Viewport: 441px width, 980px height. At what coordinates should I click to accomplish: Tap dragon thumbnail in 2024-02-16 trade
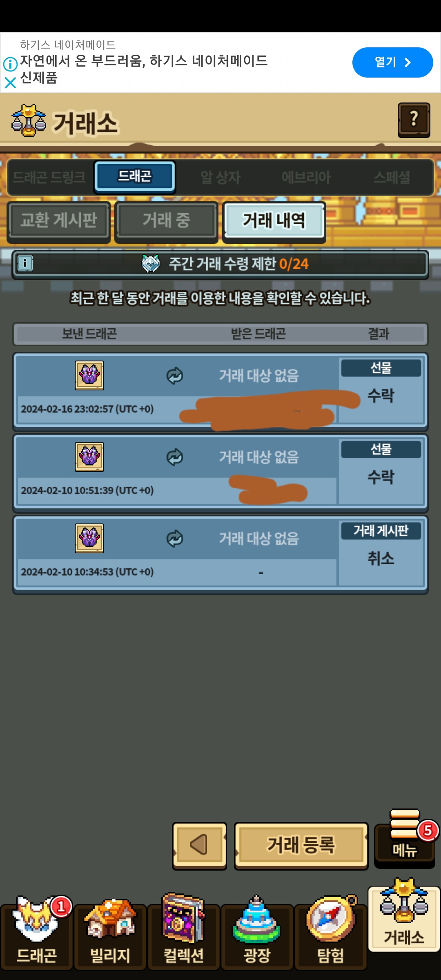(89, 375)
